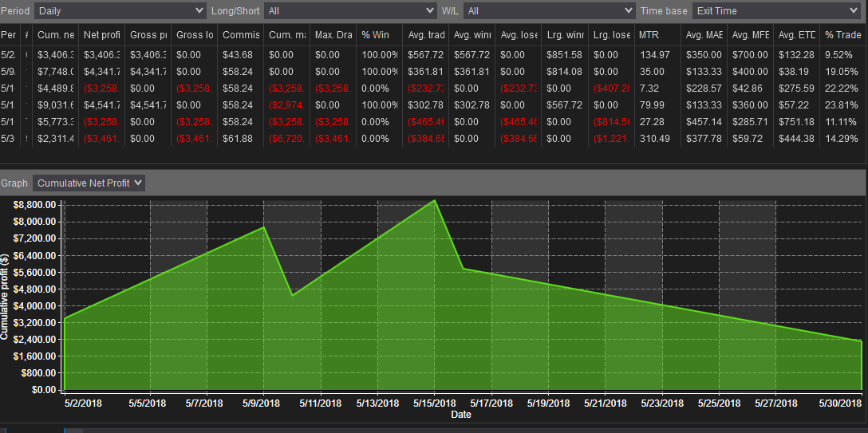Viewport: 868px width, 433px height.
Task: Click the Lrg. winner column header
Action: pos(565,35)
